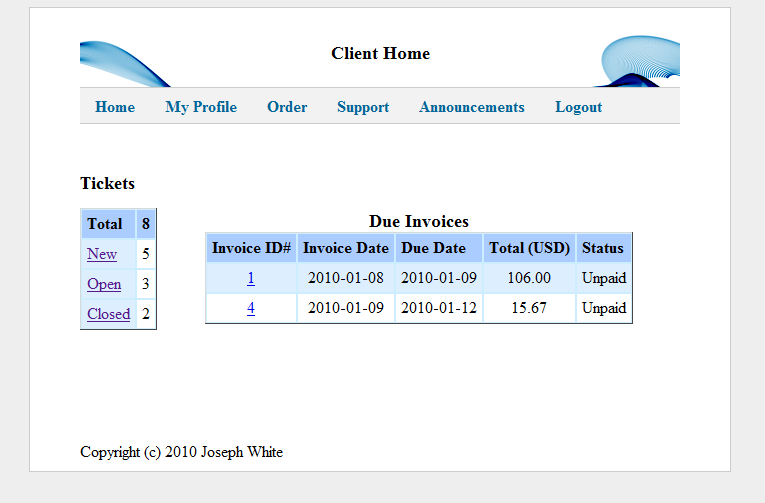Click Logout in navigation bar
This screenshot has width=765, height=503.
point(579,107)
